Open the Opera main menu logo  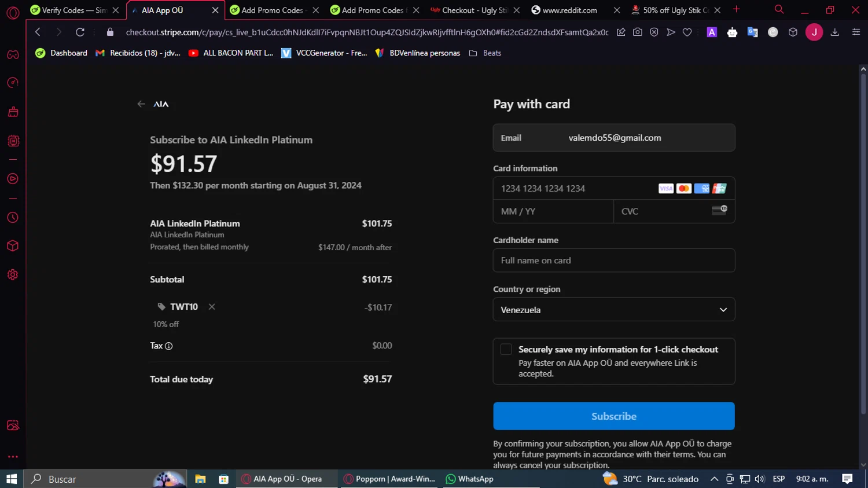pos(13,12)
